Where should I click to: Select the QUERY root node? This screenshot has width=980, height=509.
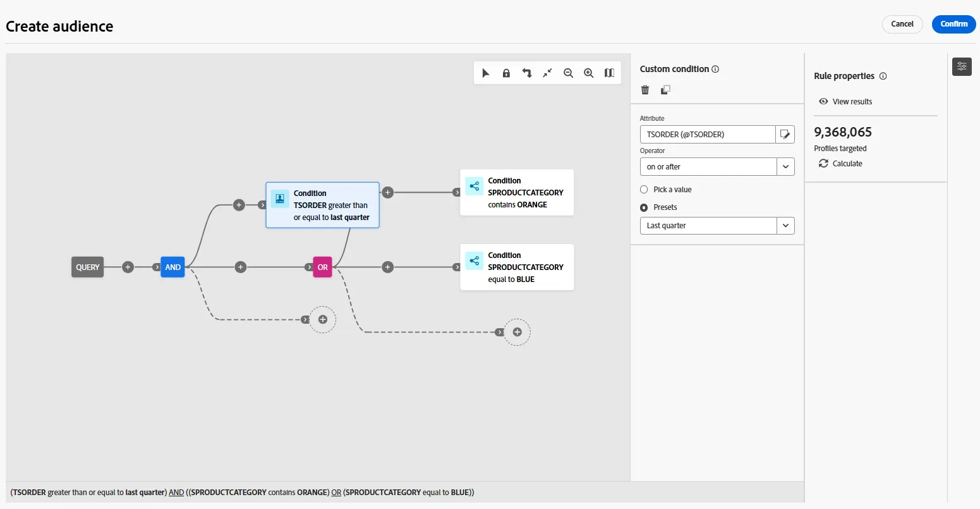click(88, 267)
